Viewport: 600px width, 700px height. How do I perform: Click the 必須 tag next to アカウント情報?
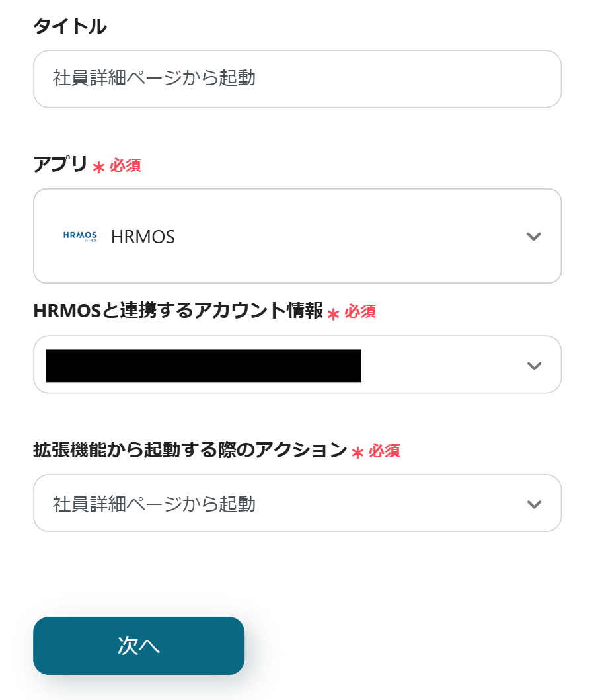click(360, 312)
